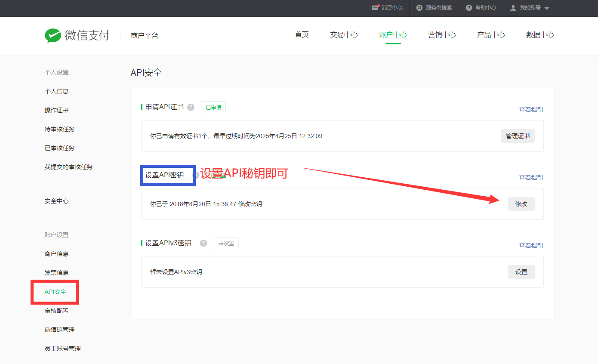This screenshot has height=364, width=598.
Task: Click the help center question icon
Action: [x=469, y=8]
